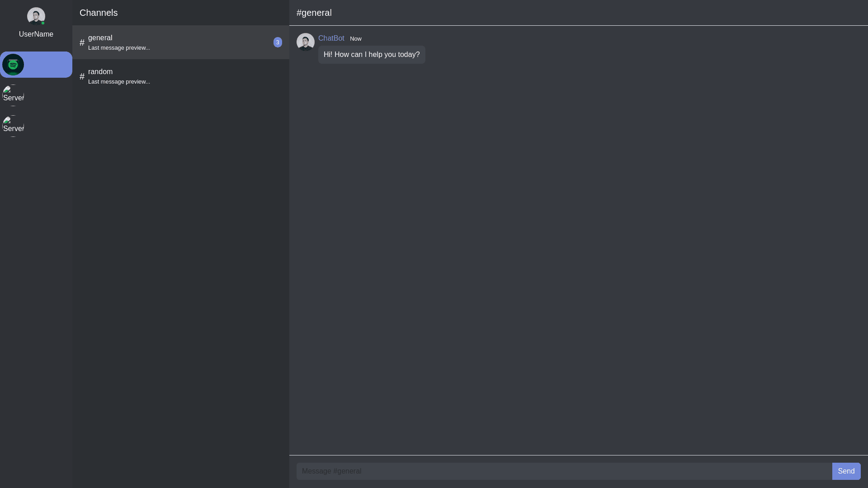Open the general channel

click(181, 42)
